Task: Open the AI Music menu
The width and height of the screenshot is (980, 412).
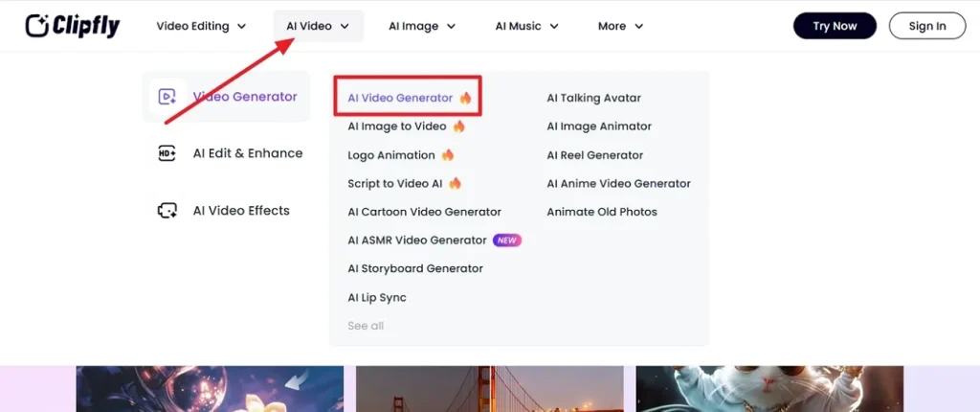Action: (527, 26)
